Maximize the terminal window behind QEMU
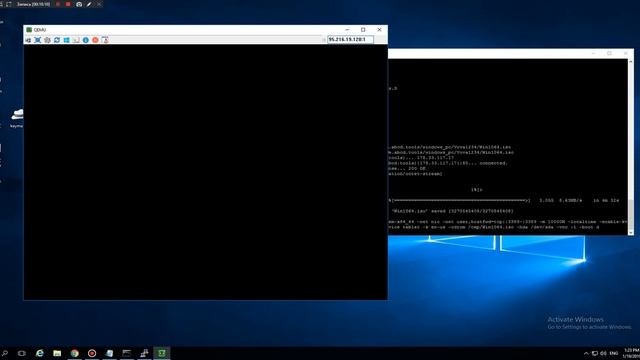 (609, 53)
